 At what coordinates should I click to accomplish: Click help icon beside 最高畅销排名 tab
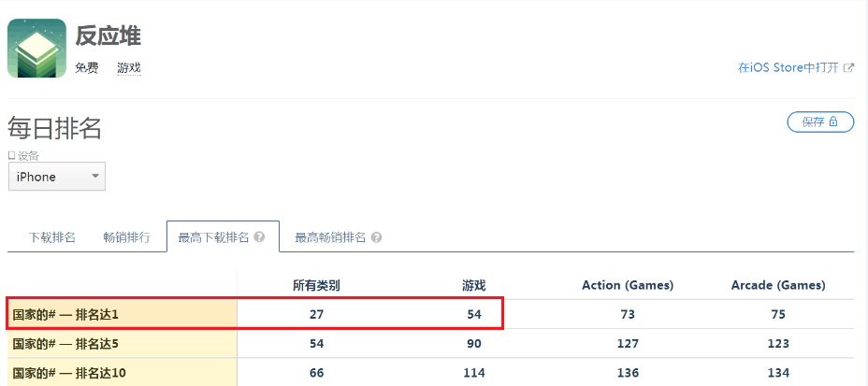(375, 237)
